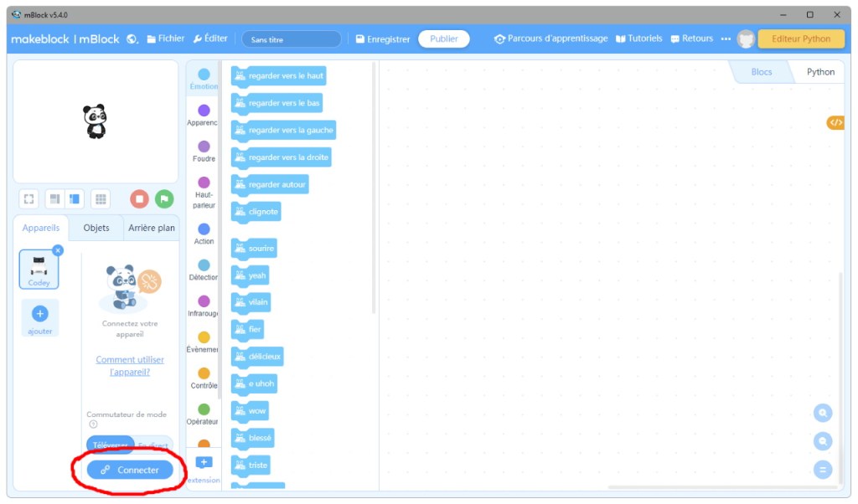Viewport: 858px width, 504px height.
Task: Switch mode to En direct
Action: coord(153,445)
